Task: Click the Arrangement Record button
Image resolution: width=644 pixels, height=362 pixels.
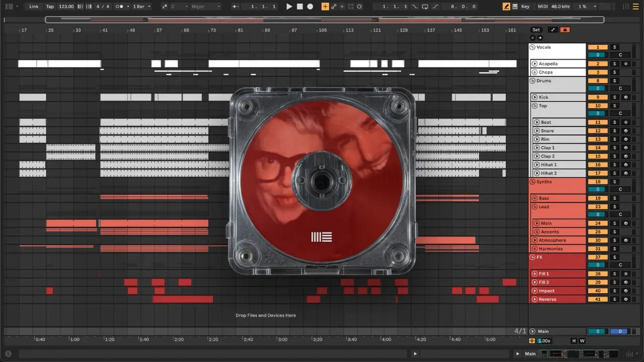Action: [x=310, y=7]
